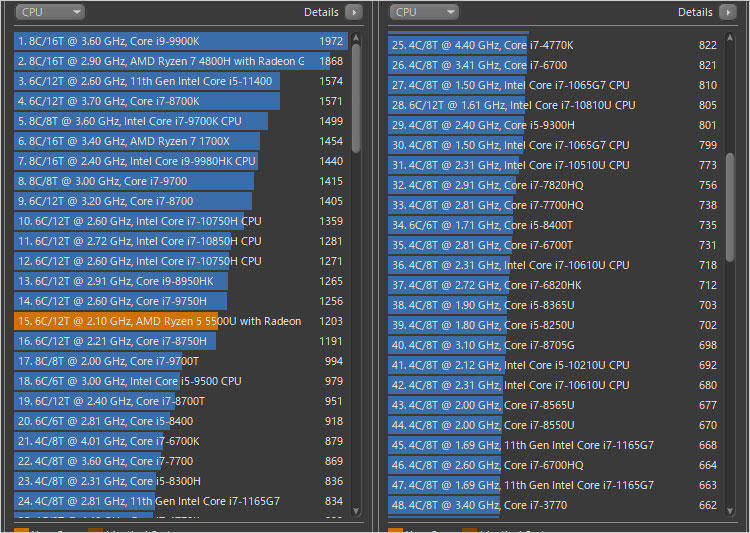750x533 pixels.
Task: Select the Core i7-10850H CPU row
Action: pyautogui.click(x=181, y=241)
